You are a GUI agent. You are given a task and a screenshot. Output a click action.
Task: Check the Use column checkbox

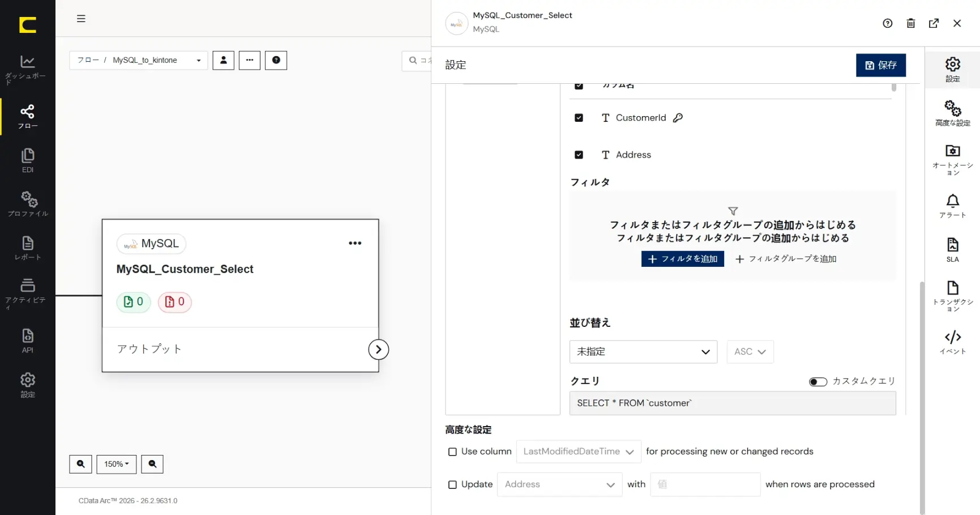click(x=452, y=452)
